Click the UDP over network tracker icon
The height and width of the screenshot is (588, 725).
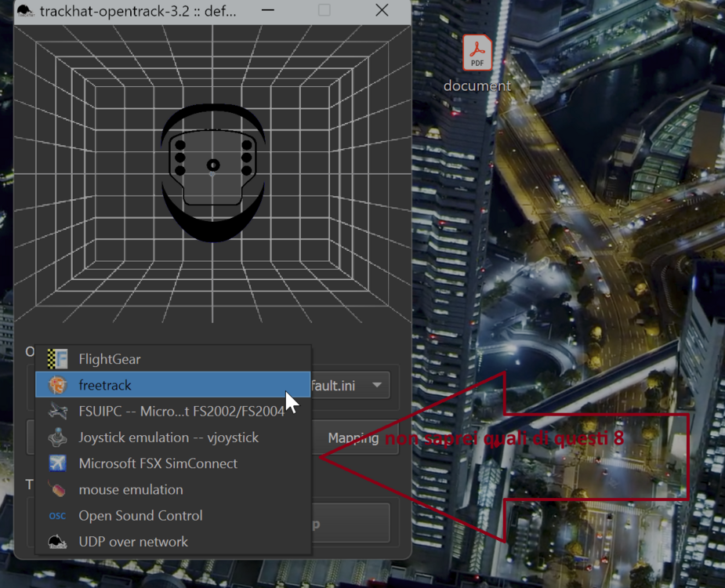click(x=56, y=542)
